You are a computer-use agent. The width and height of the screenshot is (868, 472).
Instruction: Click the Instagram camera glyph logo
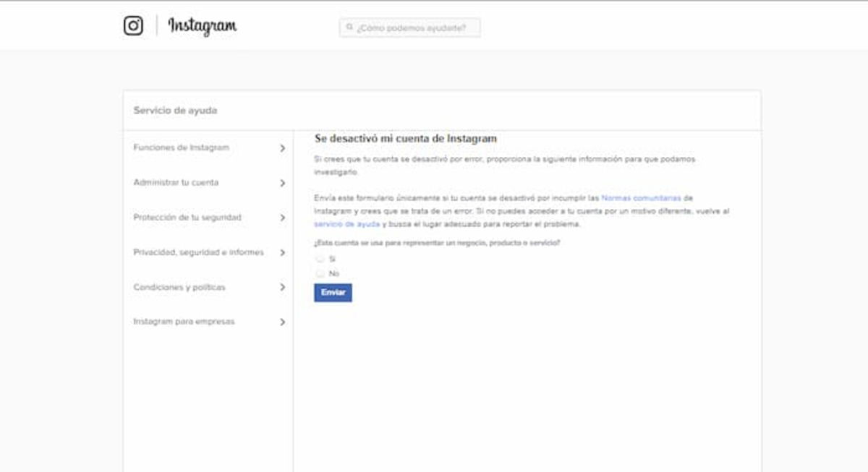pos(133,24)
